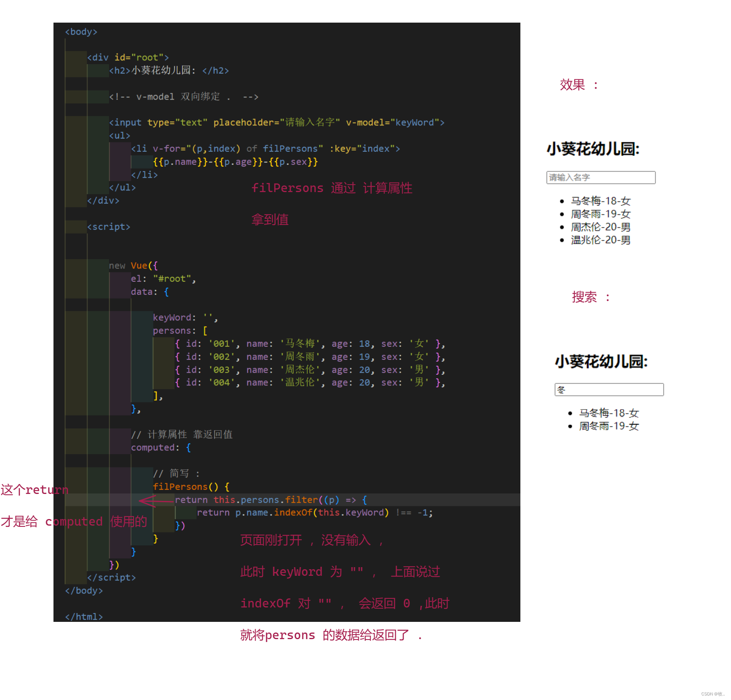The image size is (731, 700).
Task: Click the id '004' 温兆伦 data row
Action: pos(310,382)
